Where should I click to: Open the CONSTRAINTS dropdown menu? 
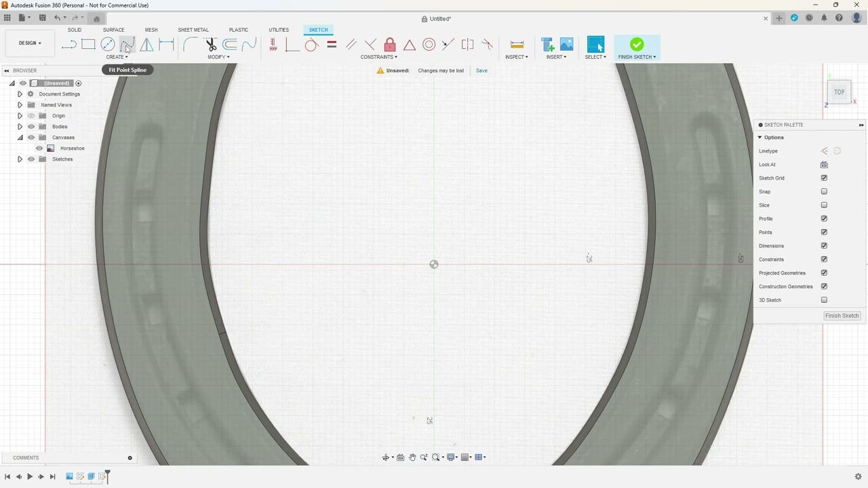pyautogui.click(x=379, y=57)
